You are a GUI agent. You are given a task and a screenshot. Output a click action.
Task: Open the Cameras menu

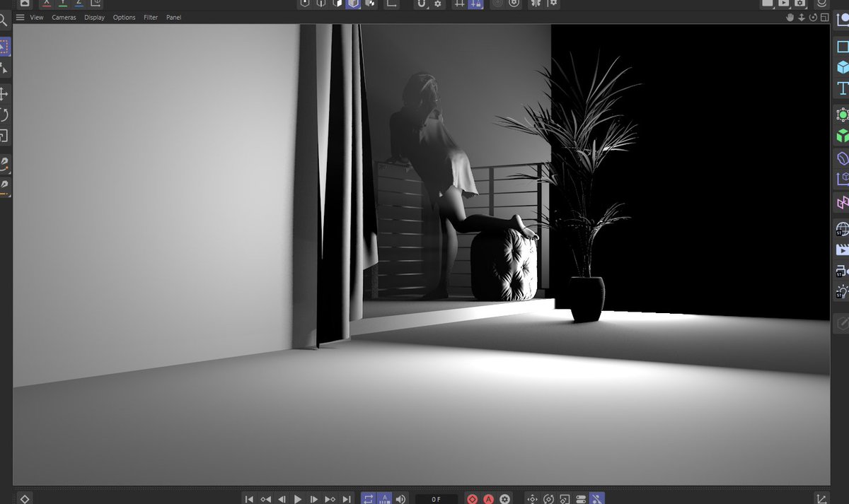coord(64,17)
